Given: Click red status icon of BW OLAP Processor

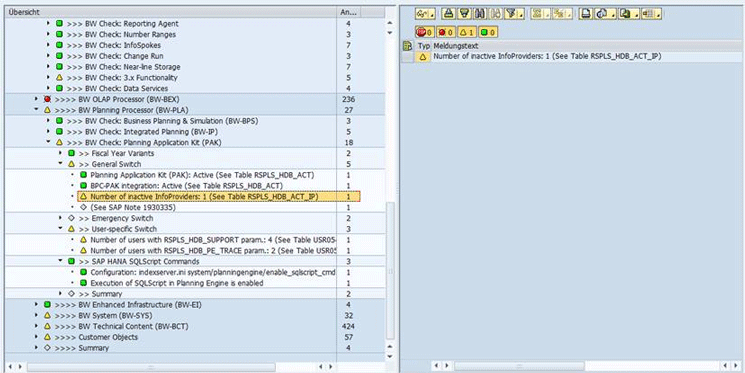Looking at the screenshot, I should point(47,99).
